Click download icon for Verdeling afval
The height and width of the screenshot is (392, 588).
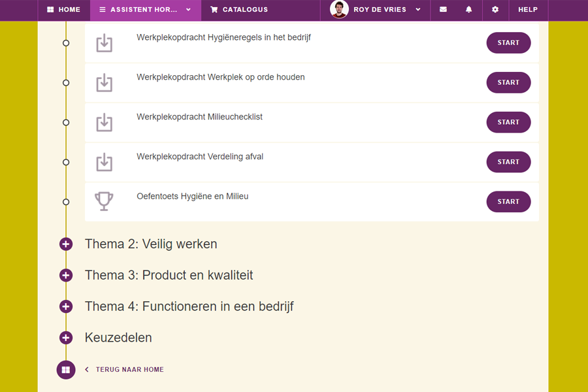(105, 162)
